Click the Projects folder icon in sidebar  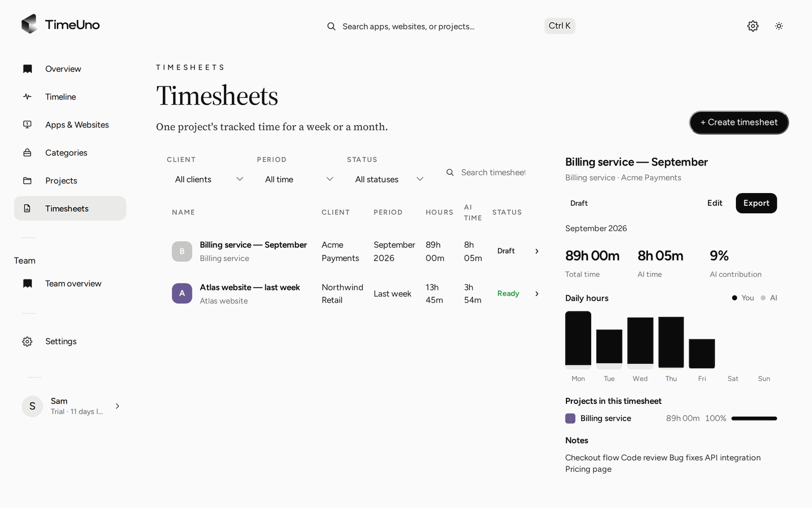point(27,180)
